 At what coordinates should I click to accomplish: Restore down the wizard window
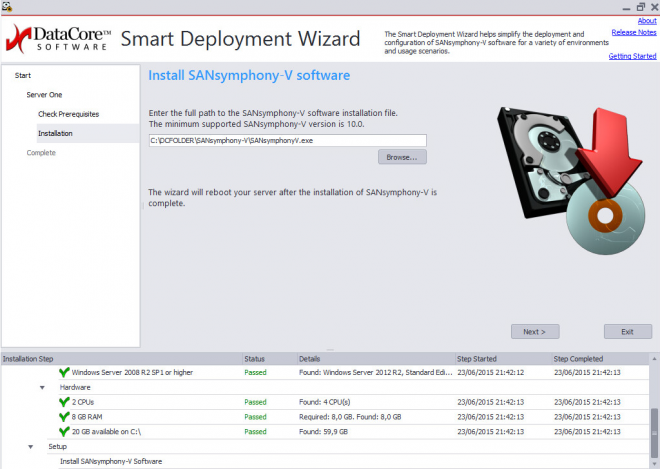(641, 7)
